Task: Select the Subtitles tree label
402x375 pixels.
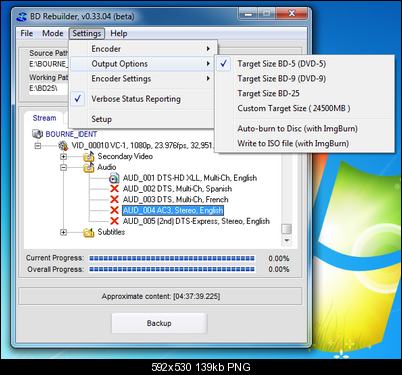Action: point(111,232)
